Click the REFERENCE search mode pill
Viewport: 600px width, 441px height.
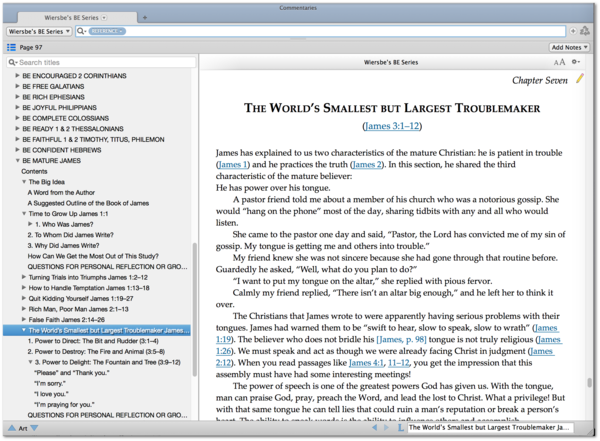pyautogui.click(x=107, y=31)
